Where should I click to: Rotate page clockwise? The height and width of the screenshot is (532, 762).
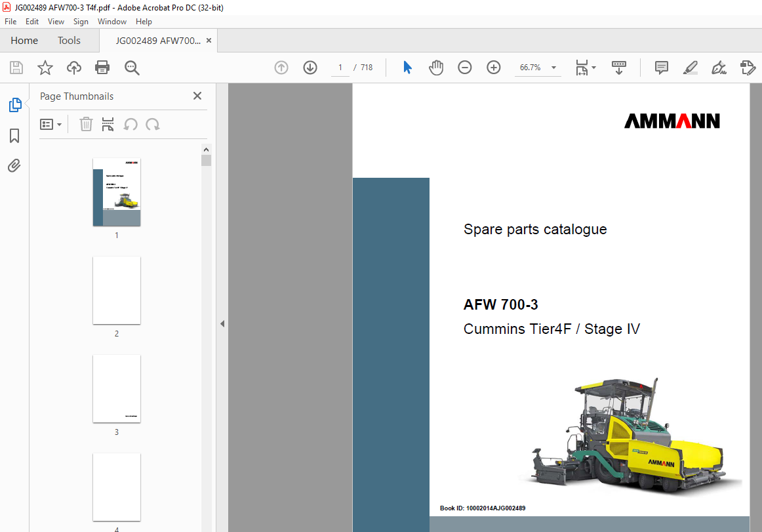click(153, 125)
